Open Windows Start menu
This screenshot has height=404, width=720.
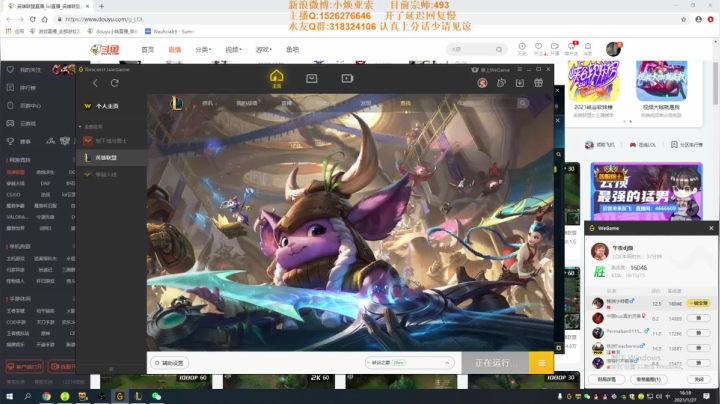coord(9,396)
